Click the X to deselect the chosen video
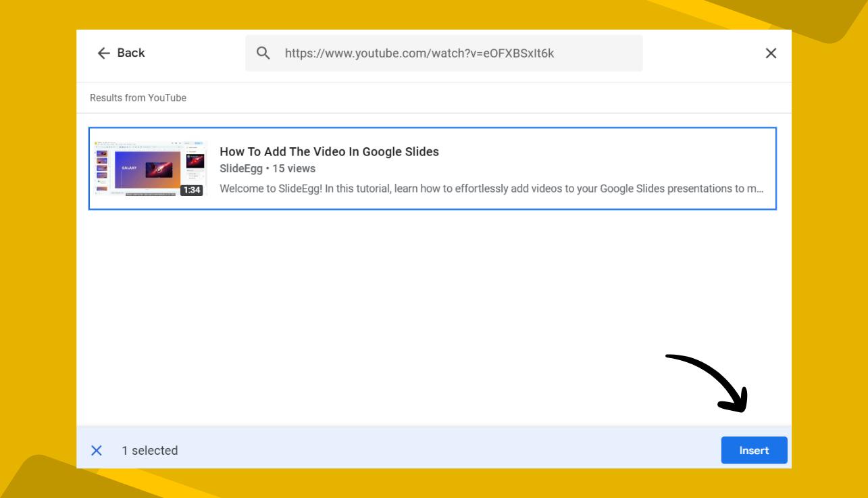This screenshot has width=868, height=498. pyautogui.click(x=97, y=450)
